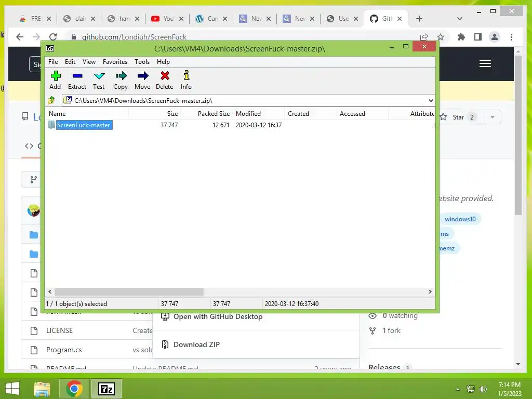Click the Add toolbar button in 7-Zip
The width and height of the screenshot is (532, 399).
pyautogui.click(x=55, y=80)
